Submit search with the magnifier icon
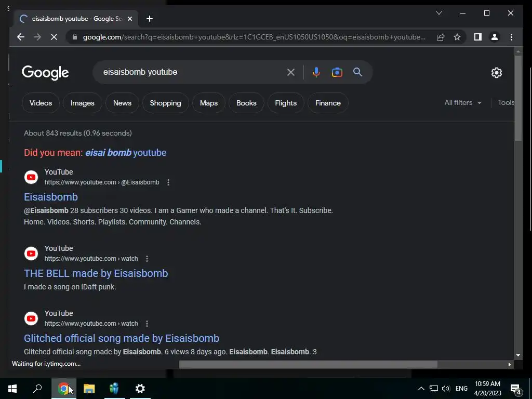This screenshot has width=532, height=399. pos(357,72)
